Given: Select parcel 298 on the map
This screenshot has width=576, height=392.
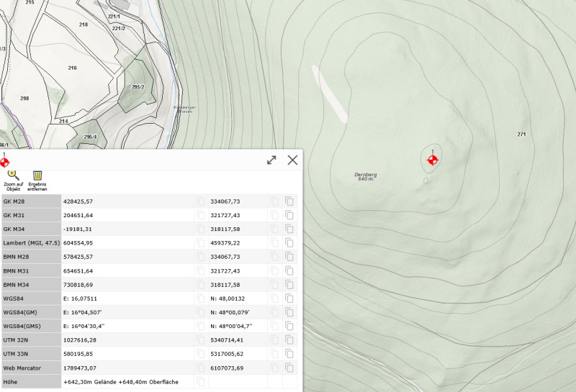Looking at the screenshot, I should tap(24, 99).
